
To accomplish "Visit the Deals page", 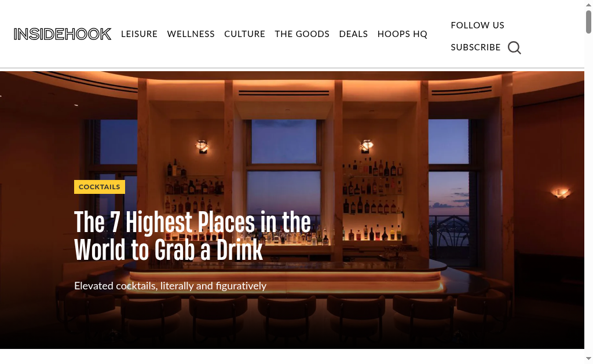I will pyautogui.click(x=353, y=34).
